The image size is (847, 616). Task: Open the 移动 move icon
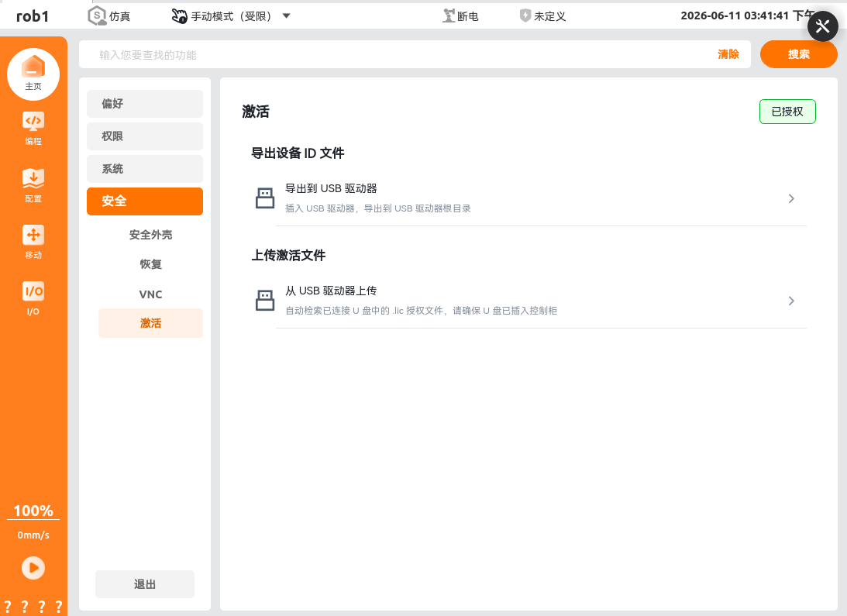(x=33, y=242)
